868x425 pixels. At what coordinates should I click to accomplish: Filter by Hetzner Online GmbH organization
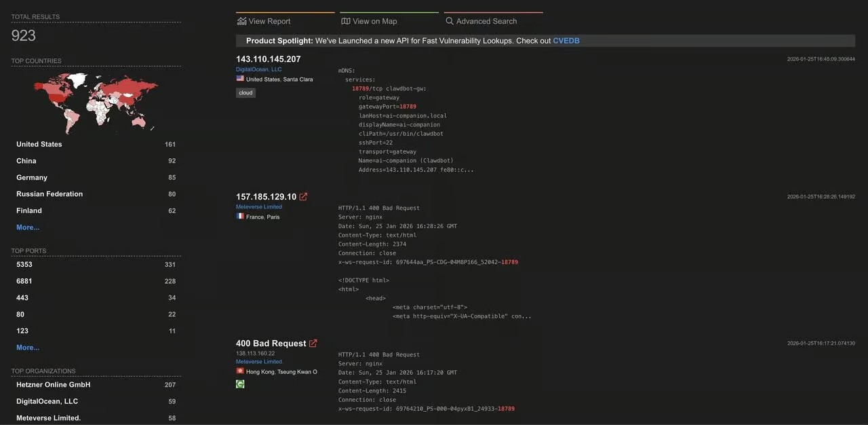pos(53,385)
